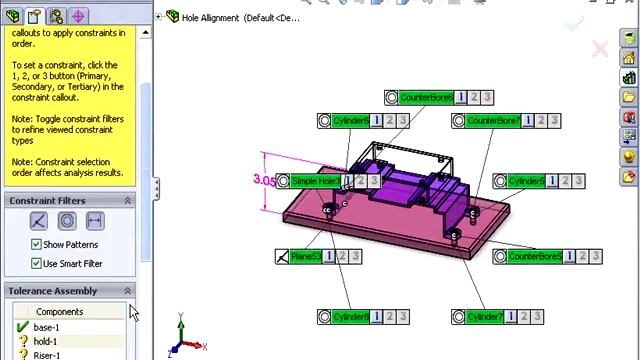Viewport: 640px width, 360px height.
Task: Set CounterBore7 as primary constraint
Action: click(528, 121)
